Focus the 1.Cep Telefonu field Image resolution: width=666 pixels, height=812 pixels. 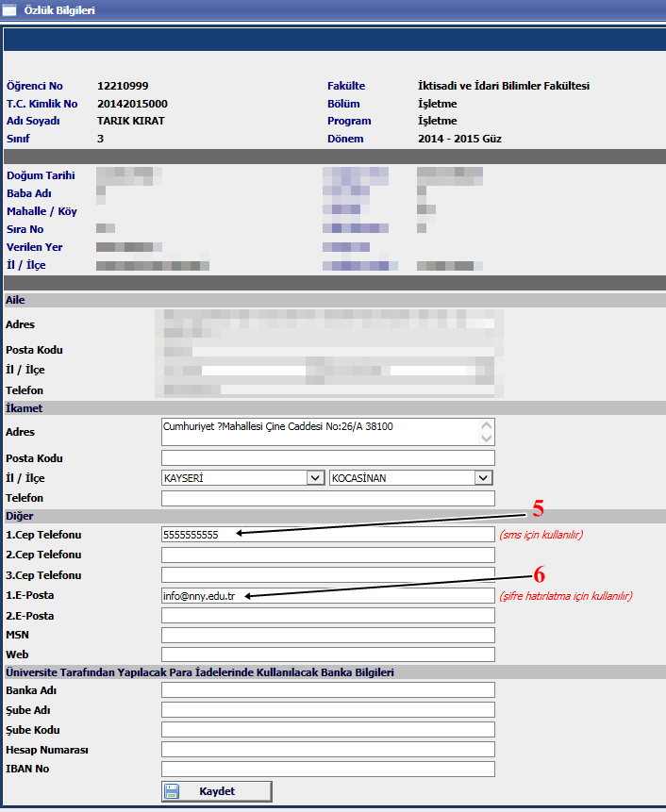click(x=327, y=535)
